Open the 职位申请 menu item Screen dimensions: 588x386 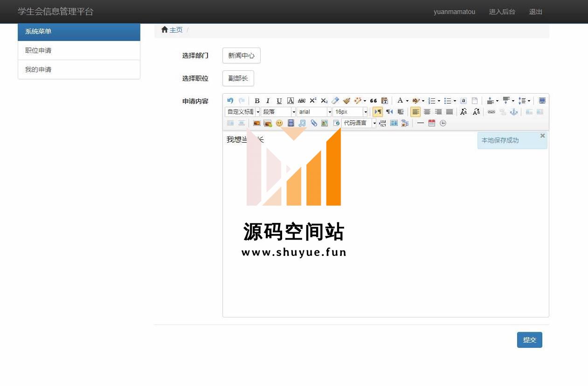tap(79, 50)
